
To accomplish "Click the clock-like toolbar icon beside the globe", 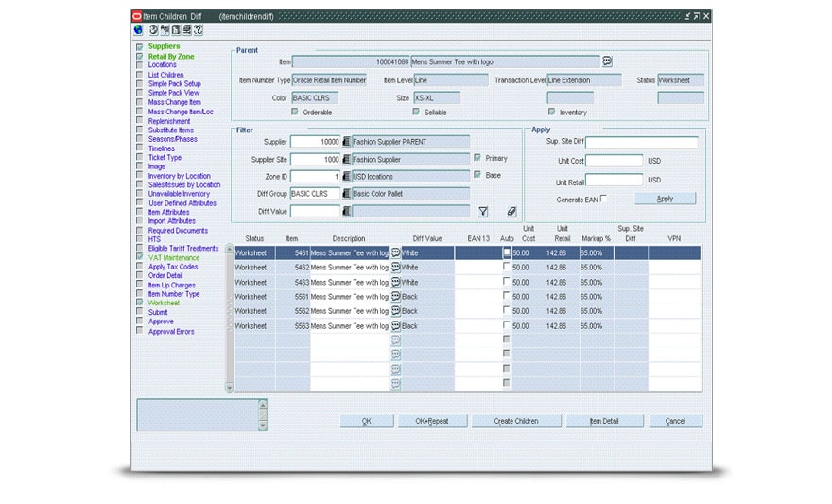I will point(154,29).
